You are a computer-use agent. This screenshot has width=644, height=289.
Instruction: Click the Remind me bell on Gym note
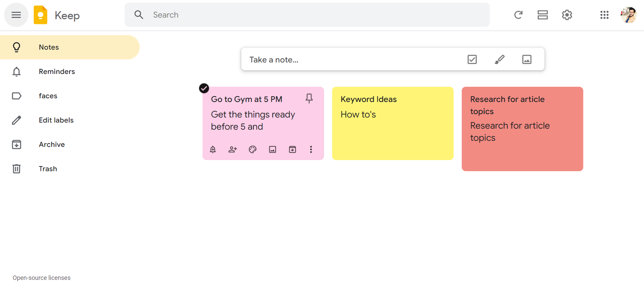tap(213, 150)
